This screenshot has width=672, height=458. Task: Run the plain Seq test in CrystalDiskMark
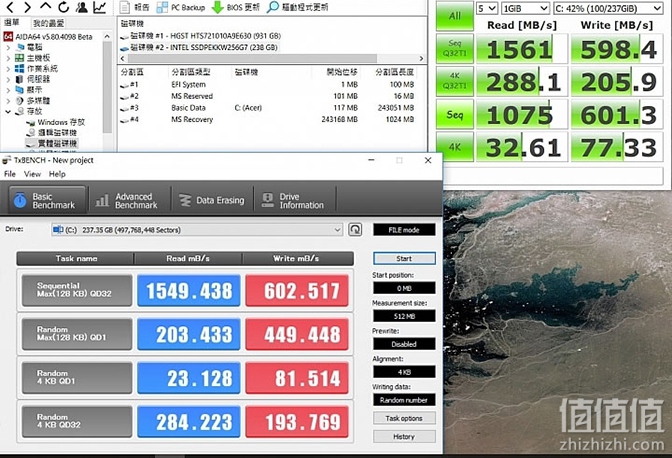pyautogui.click(x=455, y=114)
